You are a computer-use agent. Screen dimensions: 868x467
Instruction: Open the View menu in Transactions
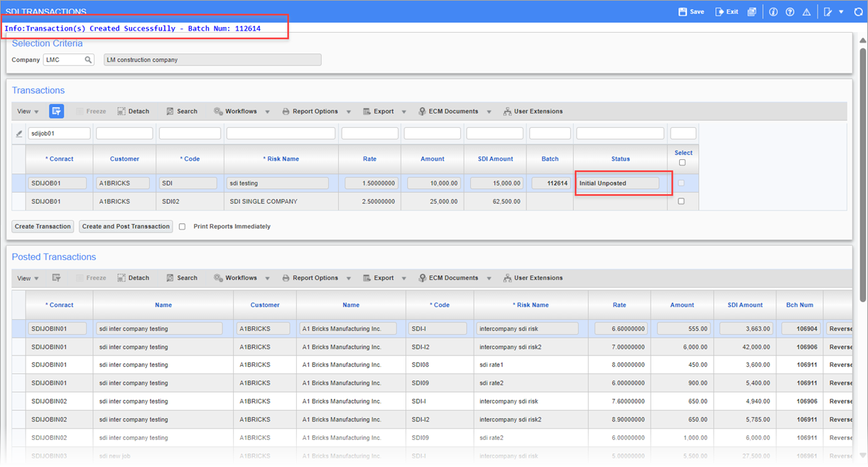coord(28,112)
